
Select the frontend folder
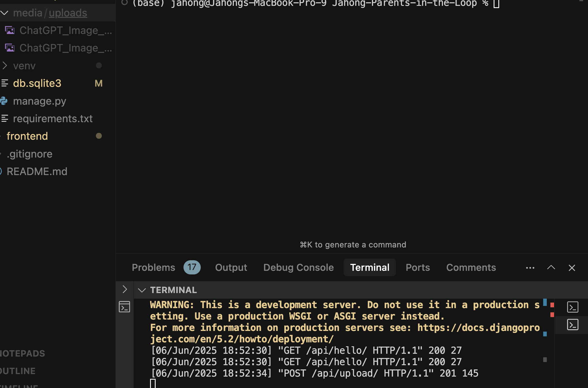coord(27,136)
